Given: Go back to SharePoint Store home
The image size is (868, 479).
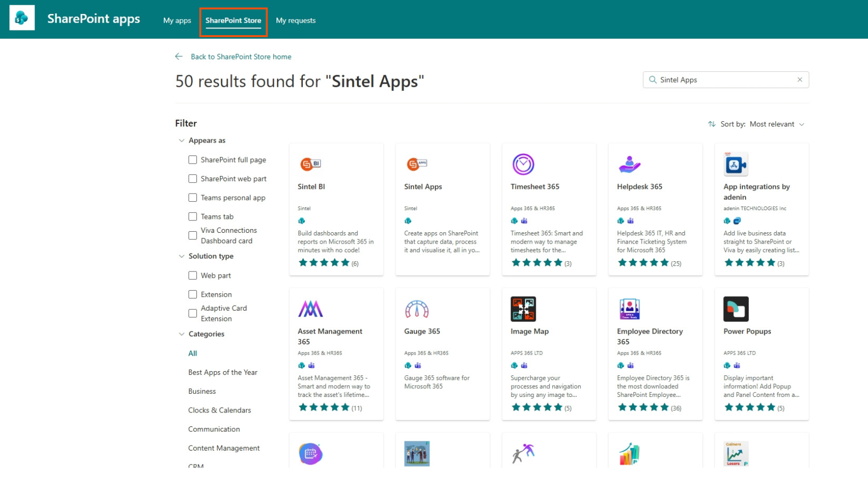Looking at the screenshot, I should point(240,57).
